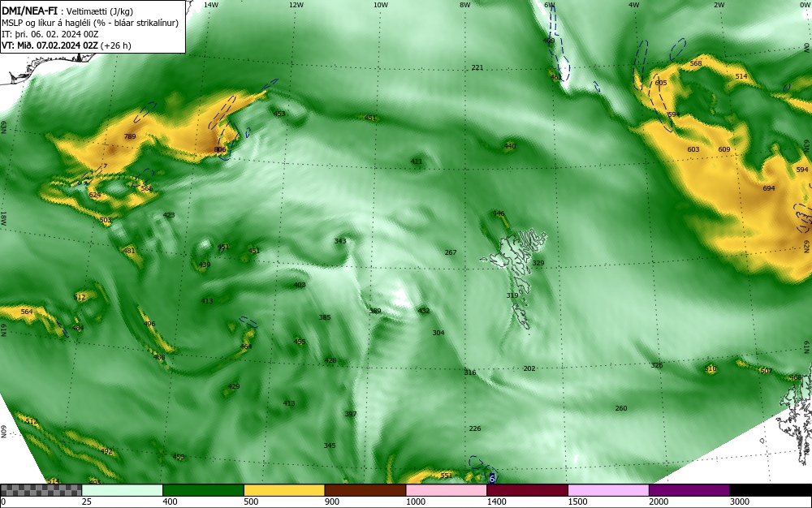Click the blue '6' marker at the bottom
The image size is (812, 508).
tap(492, 479)
